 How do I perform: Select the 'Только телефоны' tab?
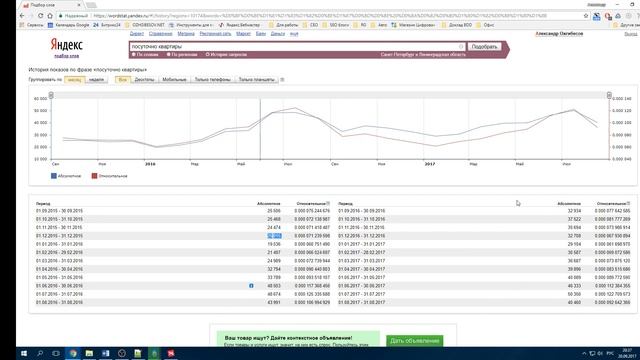click(212, 80)
